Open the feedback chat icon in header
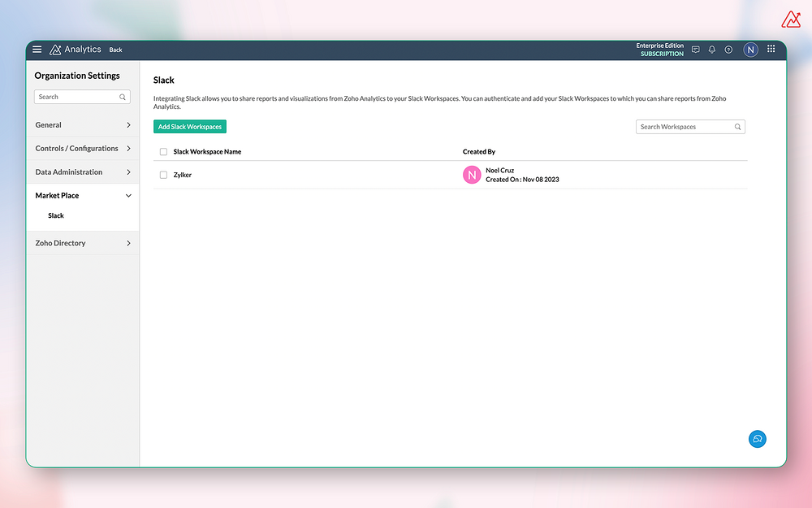 click(696, 50)
